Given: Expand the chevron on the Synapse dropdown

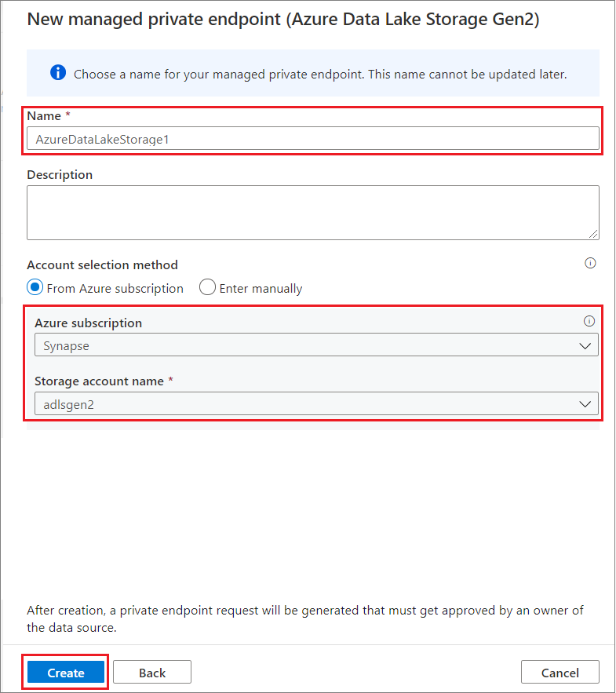Looking at the screenshot, I should tap(585, 345).
